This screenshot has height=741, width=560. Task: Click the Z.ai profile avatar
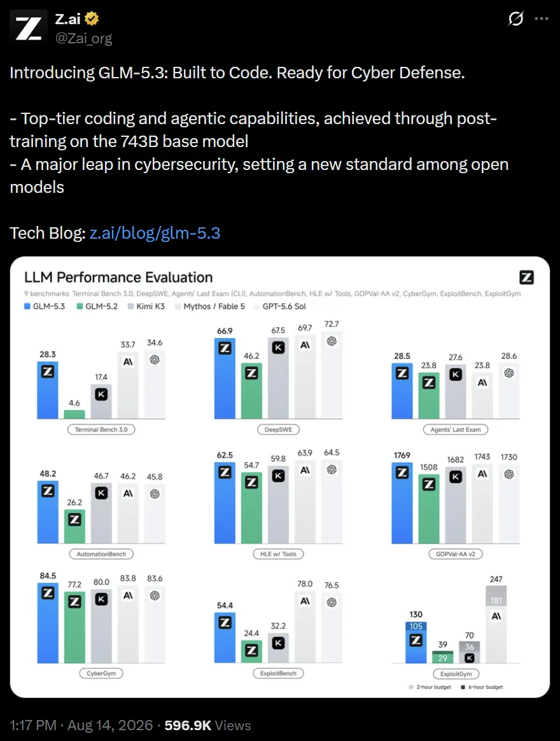tap(29, 27)
